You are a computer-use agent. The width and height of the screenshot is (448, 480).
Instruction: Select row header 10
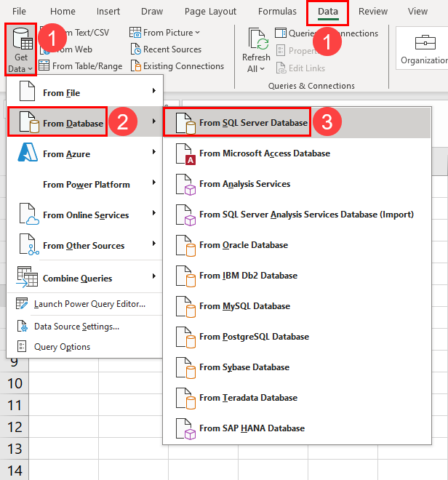tap(15, 383)
